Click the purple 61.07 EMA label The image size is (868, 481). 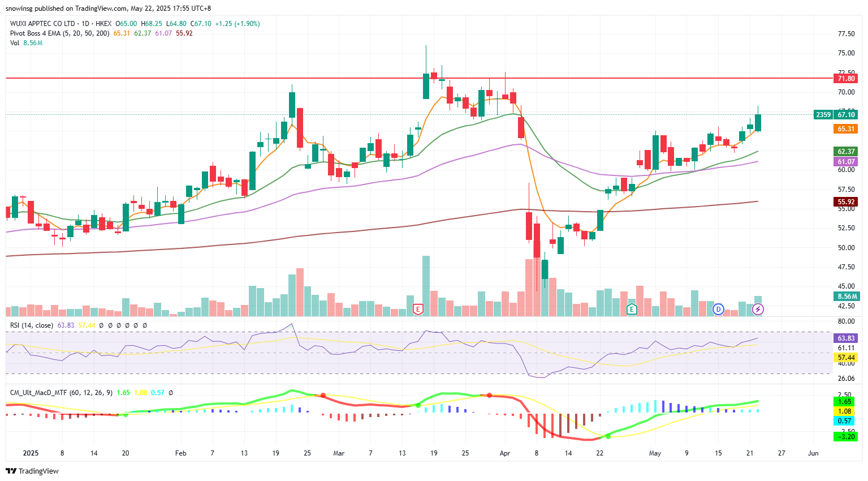[846, 162]
